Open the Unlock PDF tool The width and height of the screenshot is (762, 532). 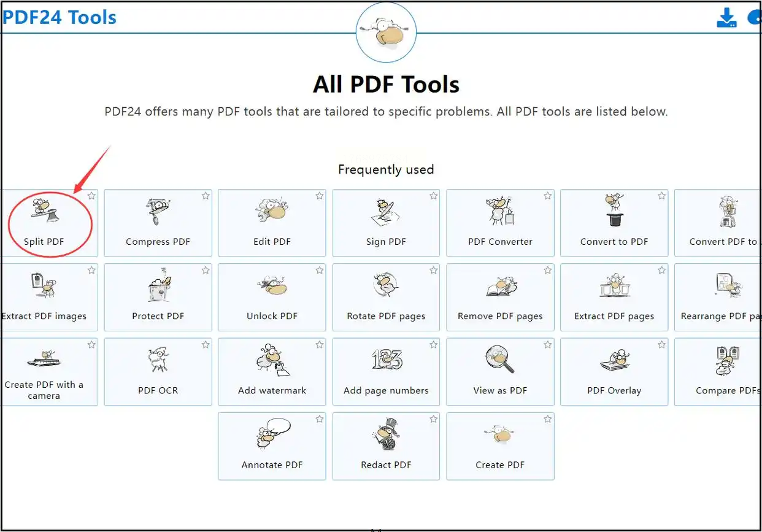[x=272, y=298]
